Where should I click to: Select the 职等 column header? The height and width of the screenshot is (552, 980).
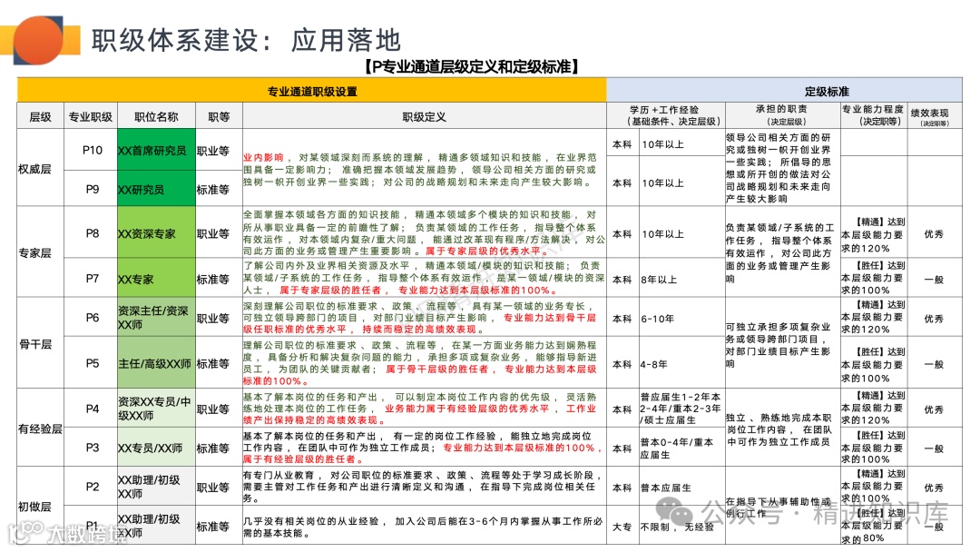point(219,116)
